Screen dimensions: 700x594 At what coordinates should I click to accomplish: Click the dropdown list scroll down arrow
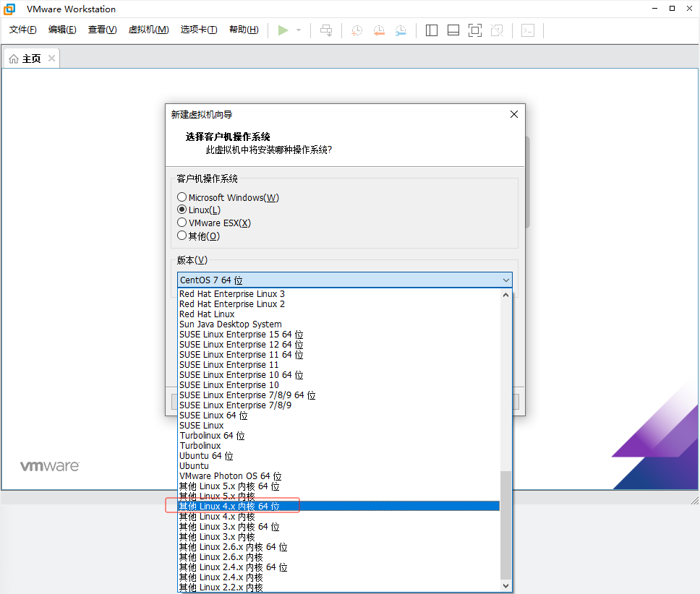505,586
